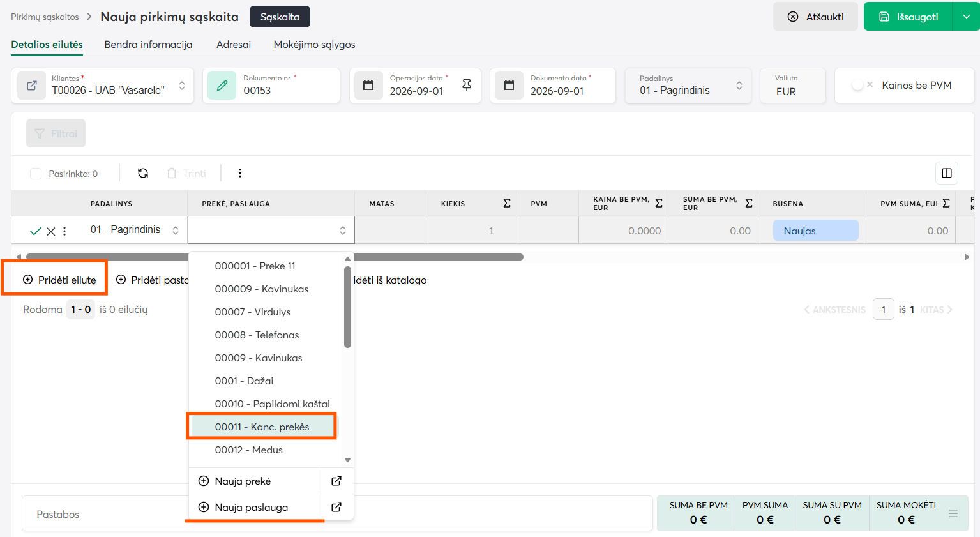Open the Adresai tab

[x=234, y=45]
